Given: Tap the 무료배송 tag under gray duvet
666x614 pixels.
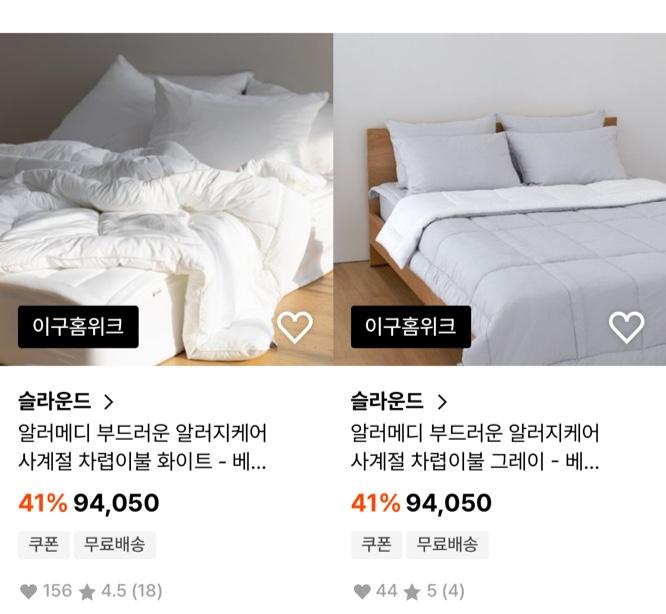Looking at the screenshot, I should pyautogui.click(x=447, y=545).
